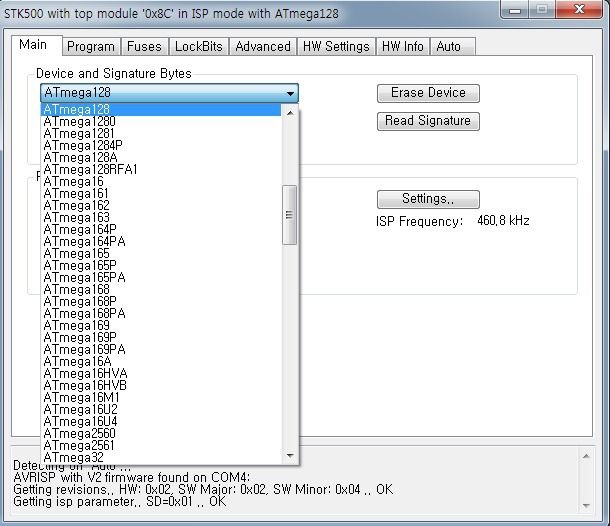The height and width of the screenshot is (526, 610).
Task: Choose ATmega16M1 from the list
Action: 161,398
